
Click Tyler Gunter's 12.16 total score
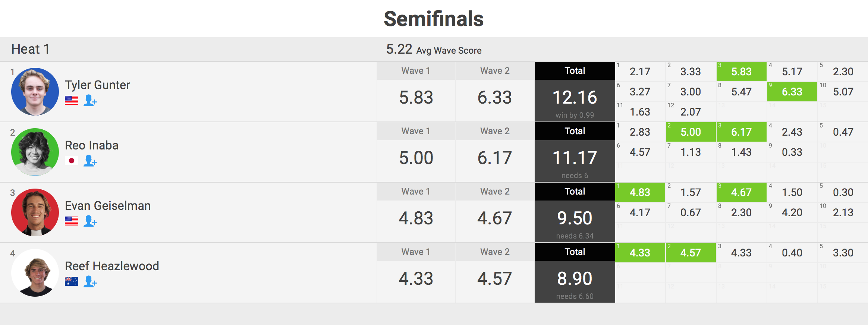(575, 98)
